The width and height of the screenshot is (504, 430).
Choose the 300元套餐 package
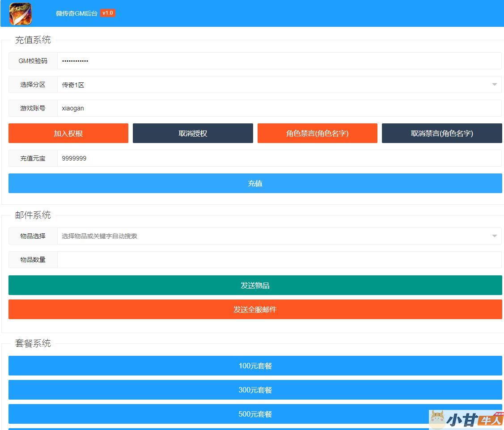pyautogui.click(x=255, y=390)
